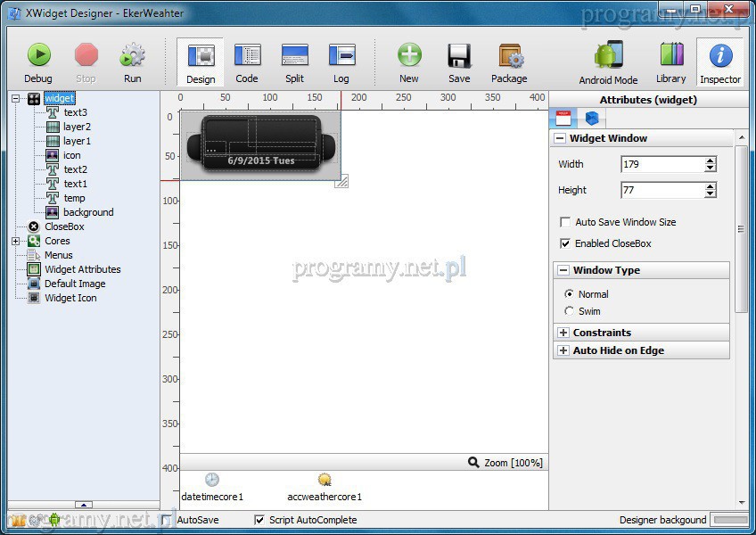This screenshot has width=756, height=535.
Task: Click the Zoom [100%] button
Action: click(x=505, y=463)
